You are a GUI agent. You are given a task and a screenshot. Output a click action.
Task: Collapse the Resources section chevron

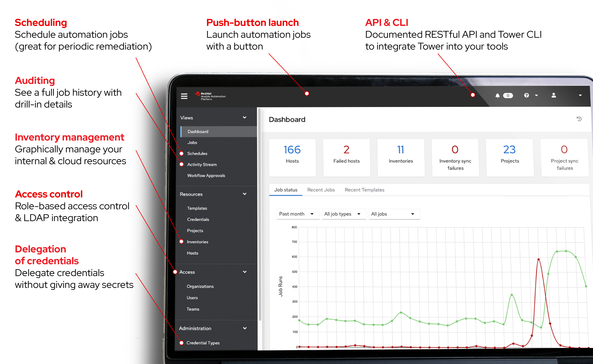tap(244, 194)
